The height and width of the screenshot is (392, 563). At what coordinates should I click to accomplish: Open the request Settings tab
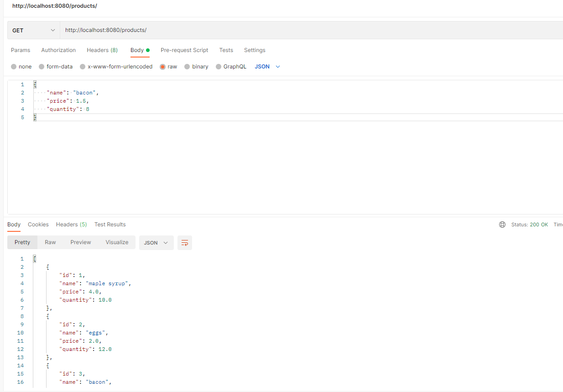point(255,50)
